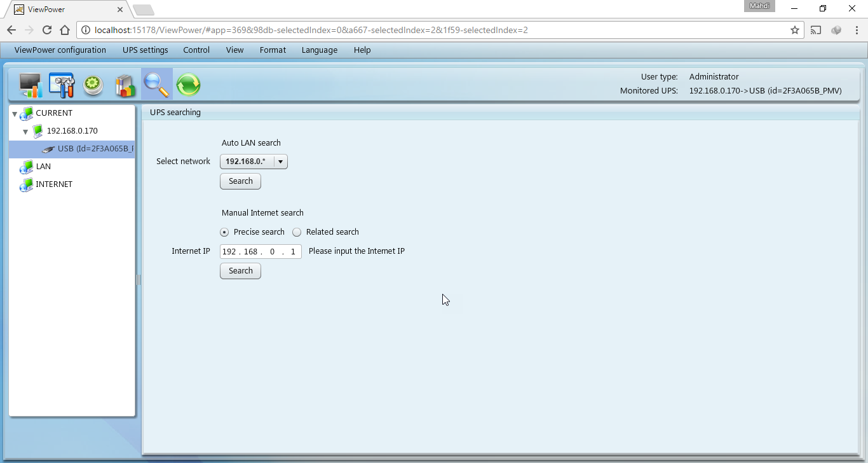The height and width of the screenshot is (463, 868).
Task: Collapse the 192.168.0.170 tree node
Action: tap(25, 132)
